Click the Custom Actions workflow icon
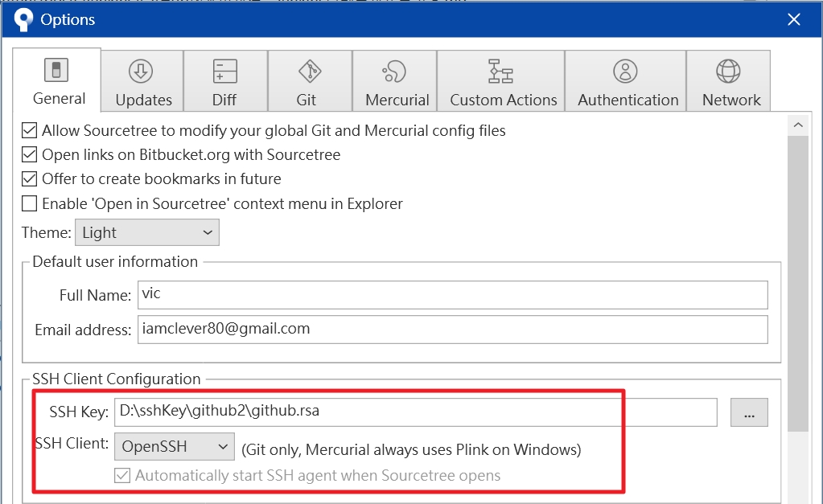823x504 pixels. pos(500,72)
